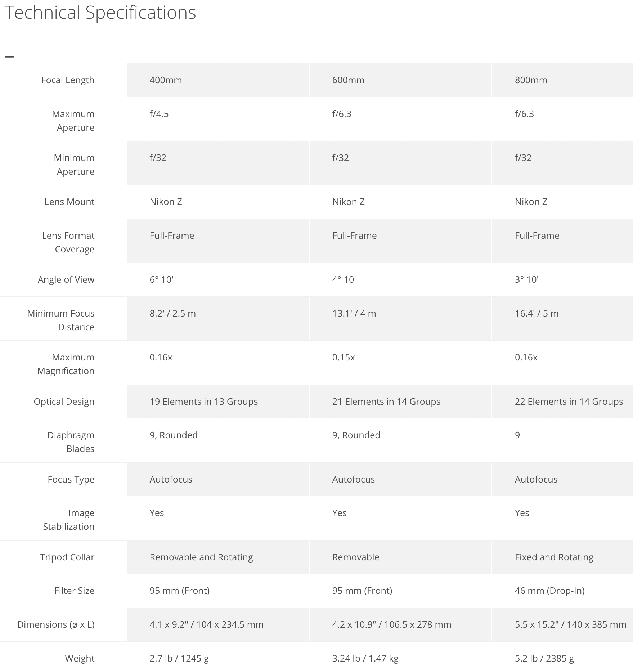
Task: Collapse the Technical Specifications section
Action: (9, 57)
